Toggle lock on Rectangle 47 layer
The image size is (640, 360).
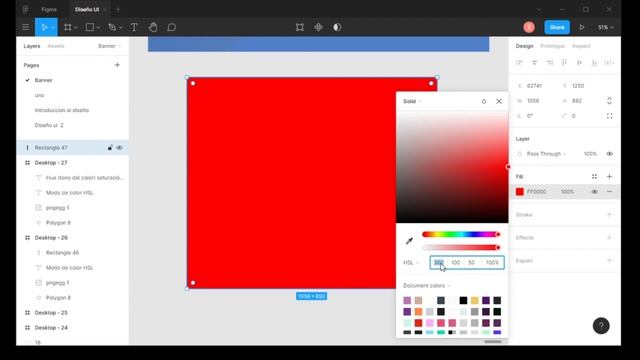110,148
